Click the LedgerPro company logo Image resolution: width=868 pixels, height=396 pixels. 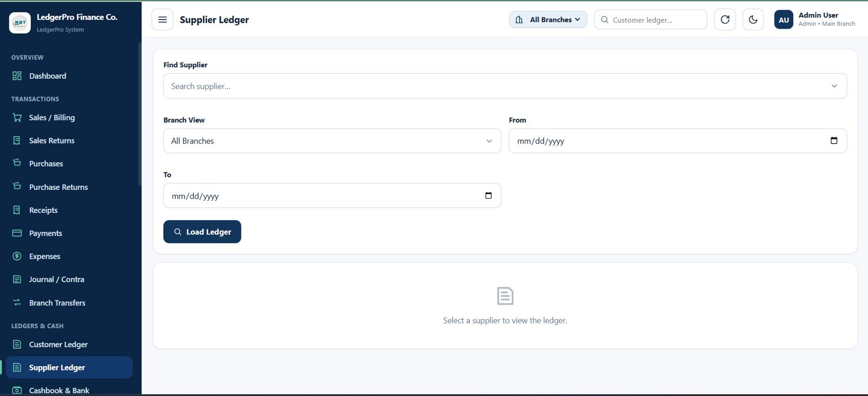click(x=20, y=23)
